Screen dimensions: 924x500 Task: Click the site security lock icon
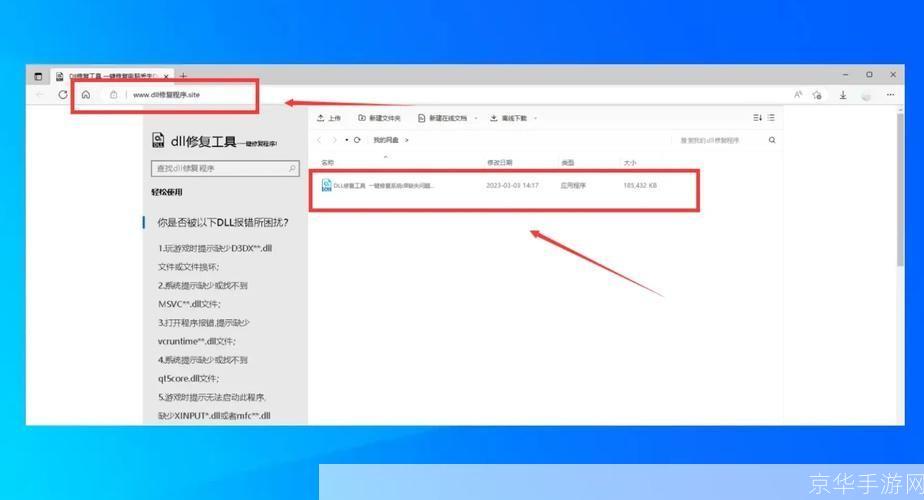pyautogui.click(x=113, y=94)
